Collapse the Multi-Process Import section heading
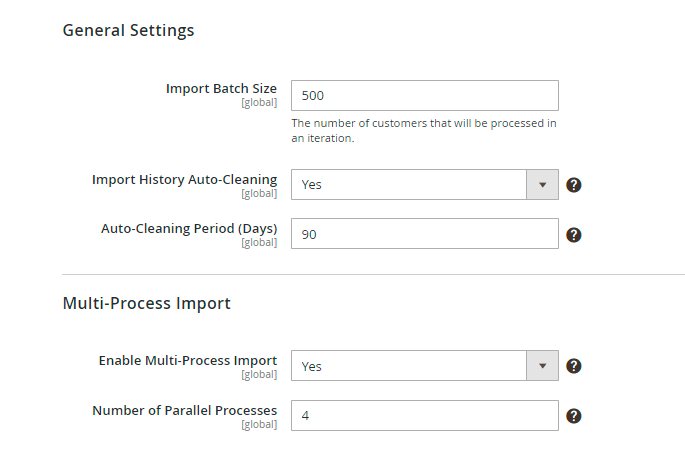This screenshot has width=685, height=463. coord(146,303)
